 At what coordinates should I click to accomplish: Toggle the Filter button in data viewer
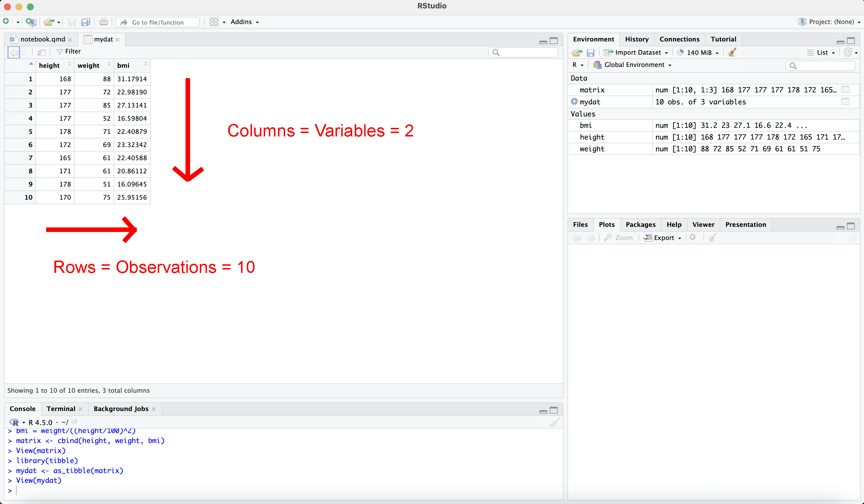pos(69,52)
